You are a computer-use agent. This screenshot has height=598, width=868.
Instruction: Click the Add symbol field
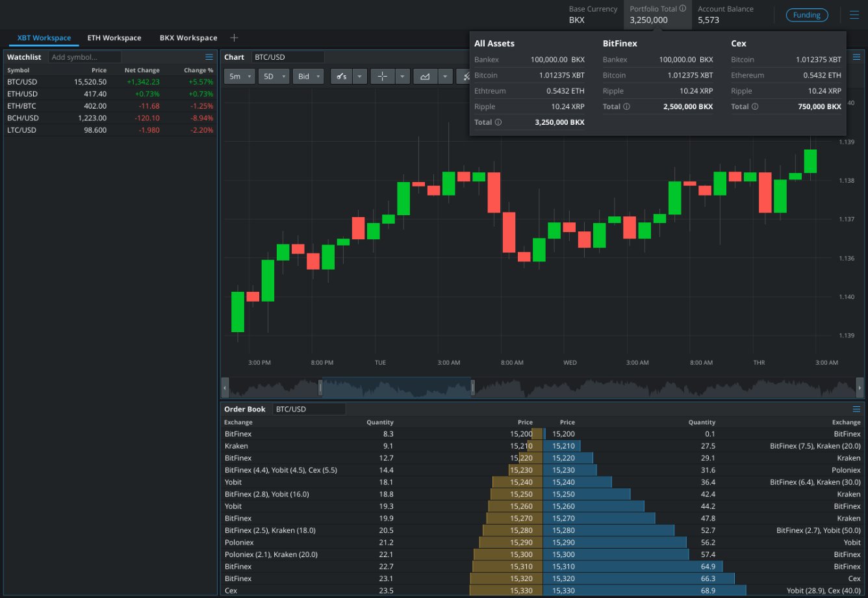click(84, 57)
